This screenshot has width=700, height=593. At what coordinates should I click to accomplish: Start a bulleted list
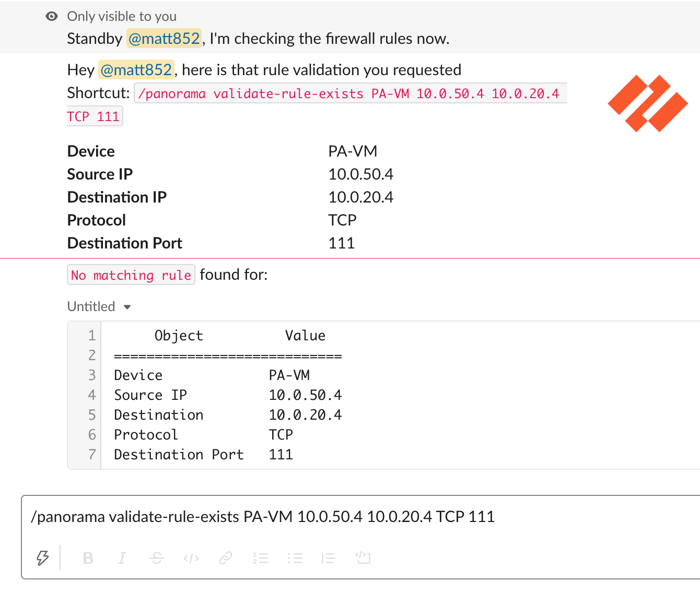(295, 558)
